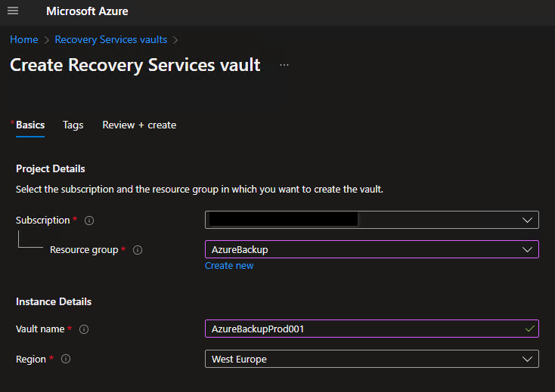Click the Instance Details heading
This screenshot has height=392, width=555.
[x=54, y=302]
